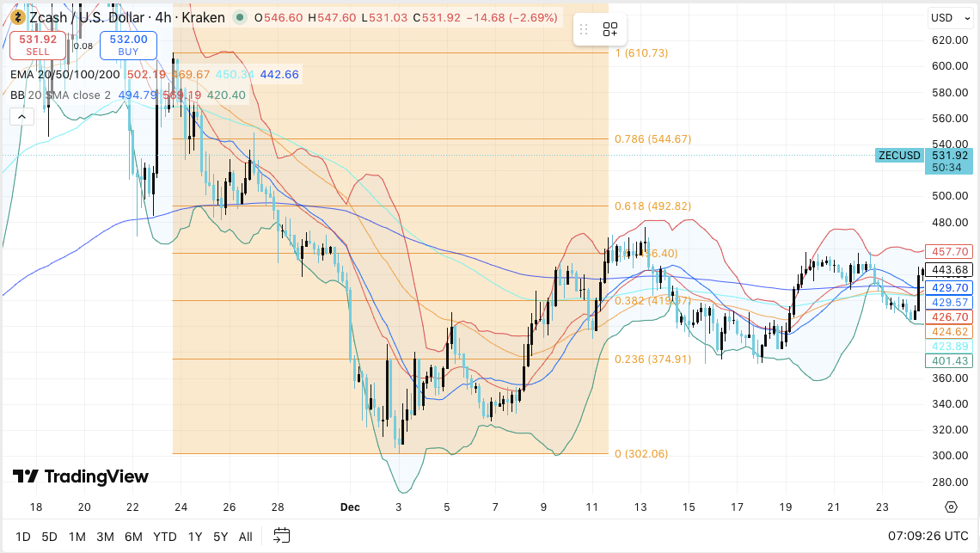Choose the 5Y time range
The width and height of the screenshot is (980, 553).
coord(221,537)
